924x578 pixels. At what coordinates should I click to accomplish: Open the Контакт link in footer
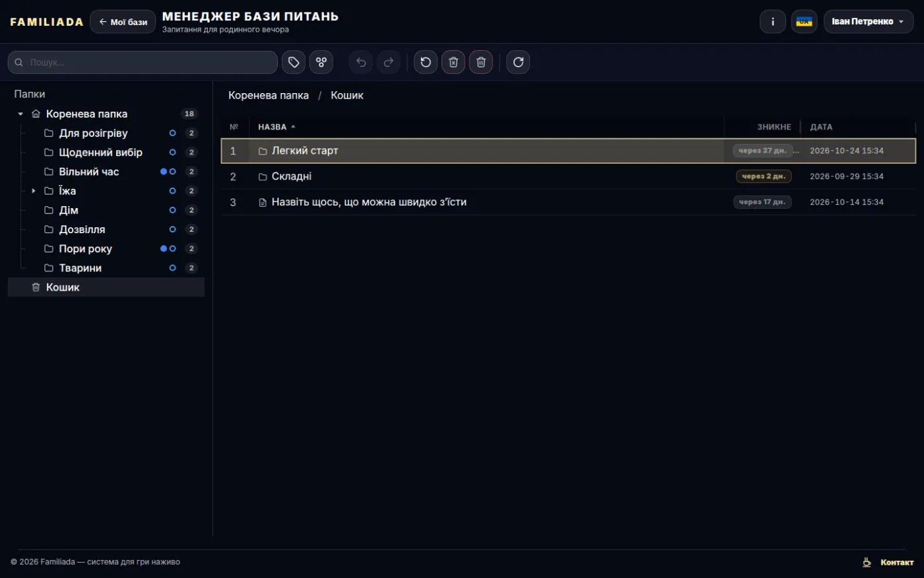pyautogui.click(x=897, y=562)
